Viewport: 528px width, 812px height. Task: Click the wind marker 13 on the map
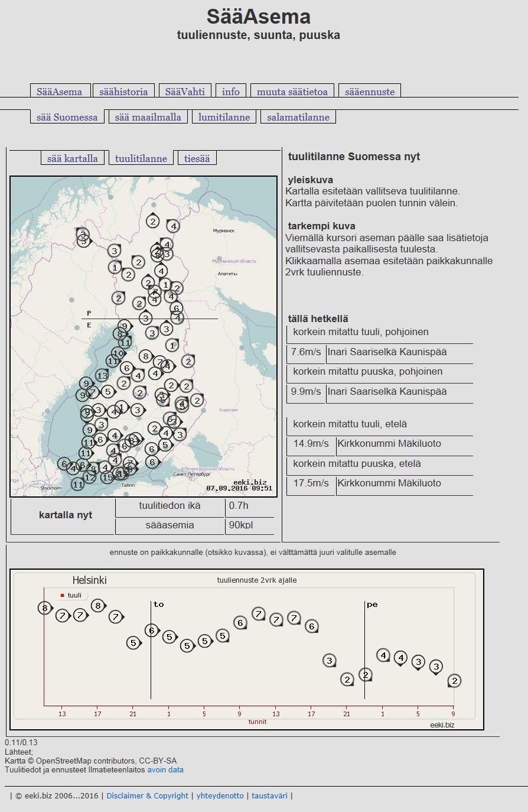[102, 375]
